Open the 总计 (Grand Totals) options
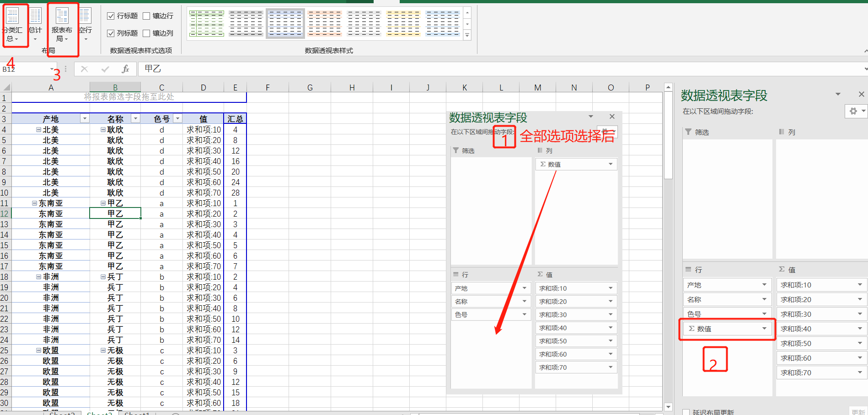 (x=36, y=26)
